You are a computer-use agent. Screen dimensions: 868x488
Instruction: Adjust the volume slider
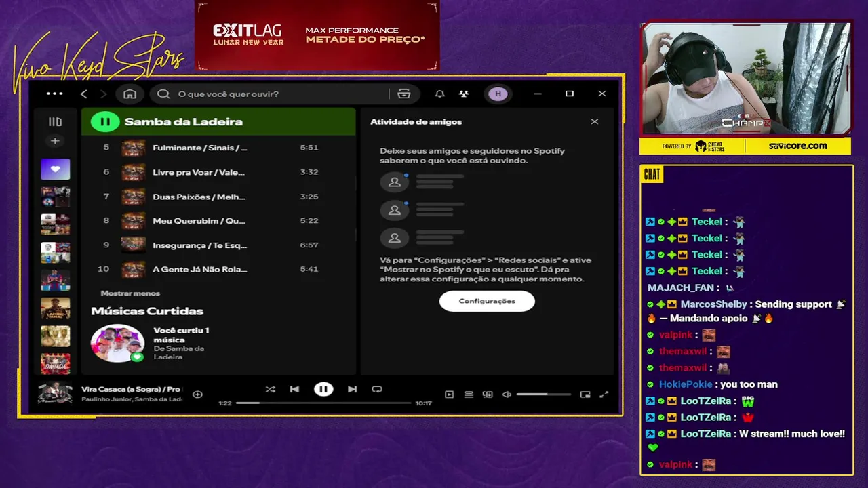[543, 394]
